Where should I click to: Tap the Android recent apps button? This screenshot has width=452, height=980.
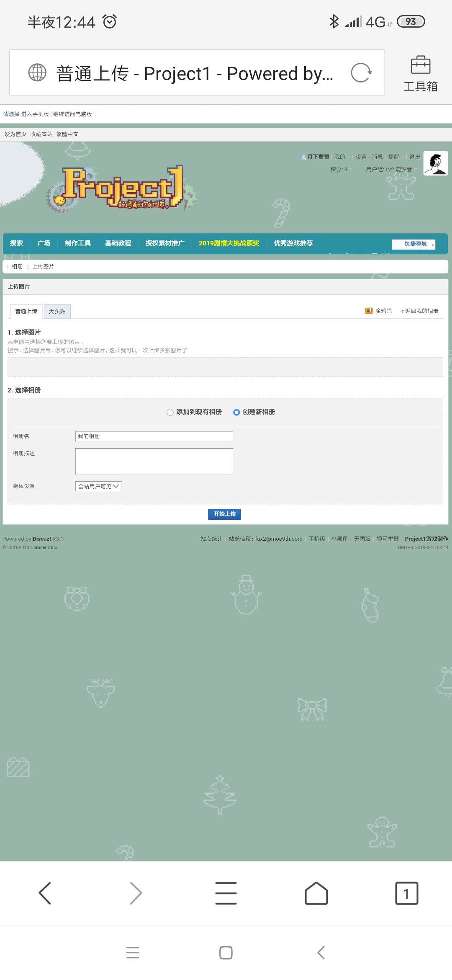(133, 953)
